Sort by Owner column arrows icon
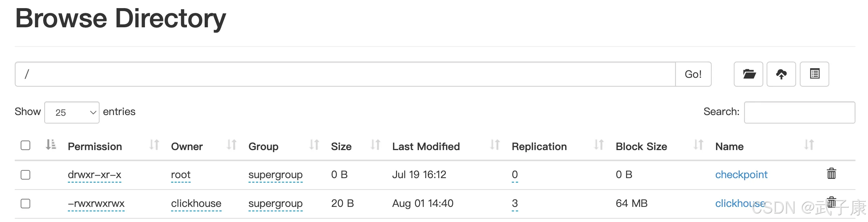868x222 pixels. pos(232,145)
